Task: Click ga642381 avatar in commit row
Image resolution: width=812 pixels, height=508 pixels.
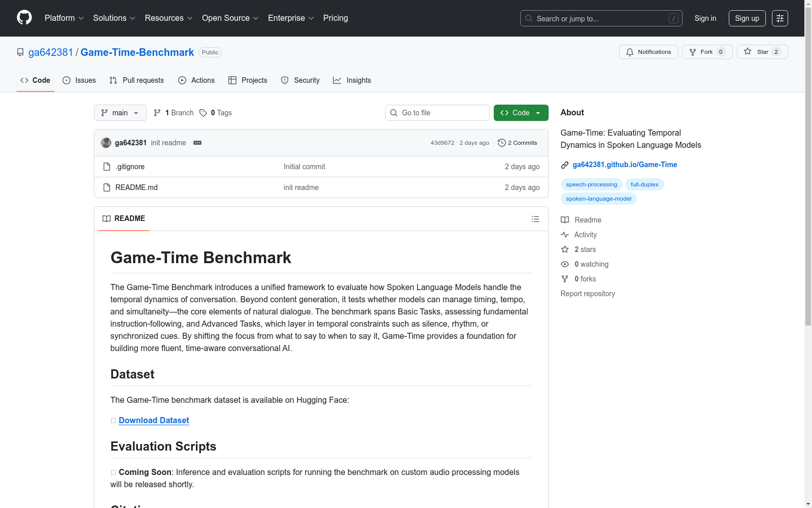Action: (x=106, y=143)
